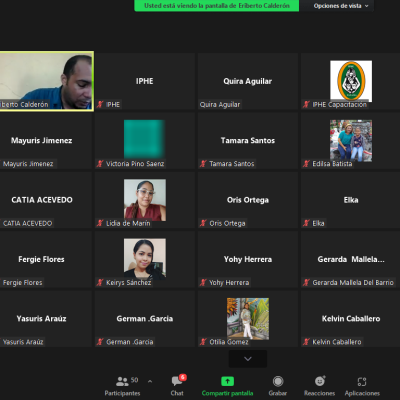Click muted mic icon of Tamara Santos
Viewport: 400px width, 400px height.
[x=203, y=164]
